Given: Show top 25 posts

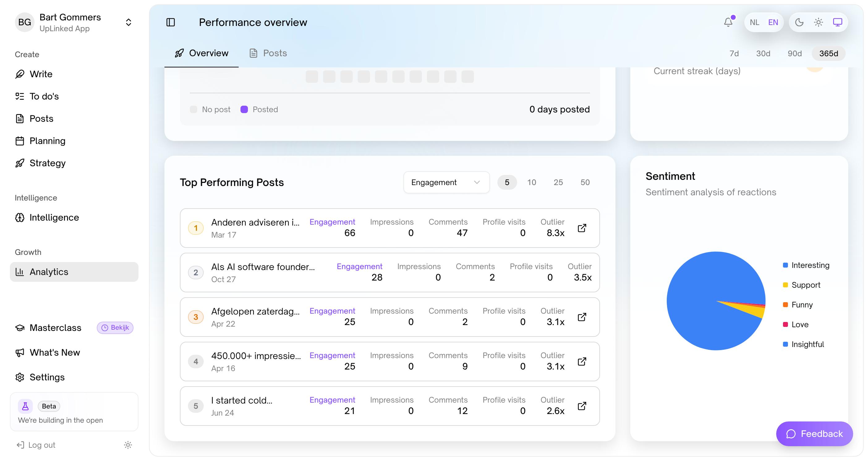Looking at the screenshot, I should [558, 182].
